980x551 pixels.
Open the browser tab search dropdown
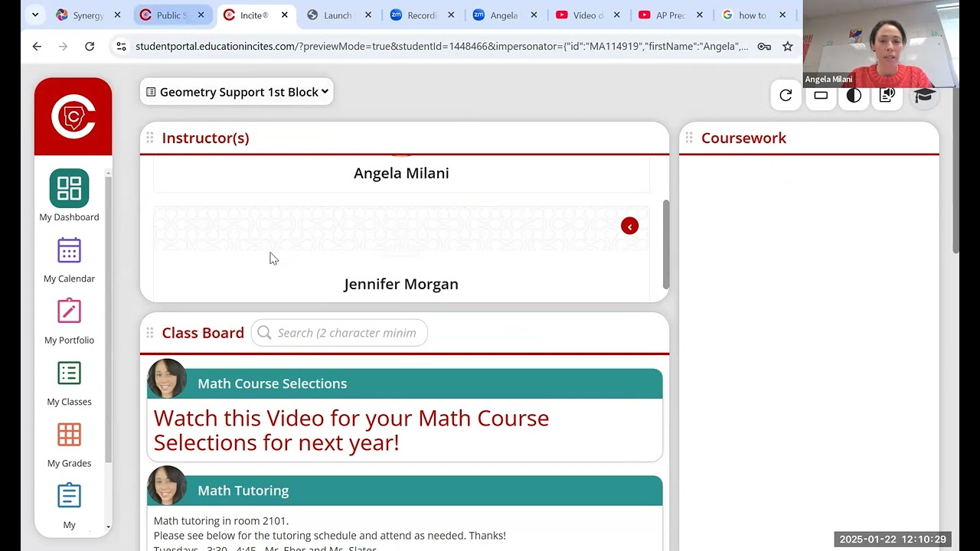pyautogui.click(x=34, y=15)
